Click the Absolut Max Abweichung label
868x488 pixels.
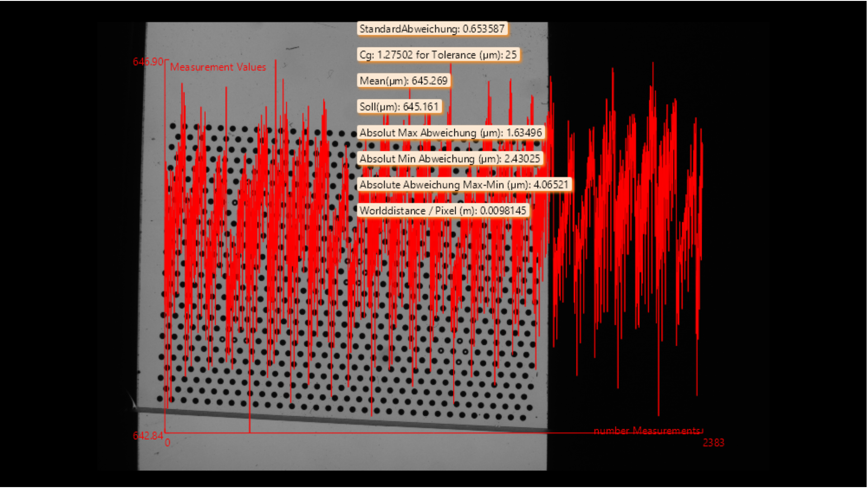click(x=450, y=133)
